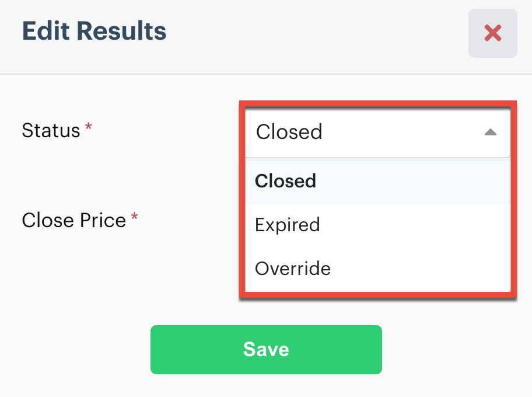The height and width of the screenshot is (397, 532).
Task: Click the highlighted bold Closed entry
Action: click(x=286, y=181)
